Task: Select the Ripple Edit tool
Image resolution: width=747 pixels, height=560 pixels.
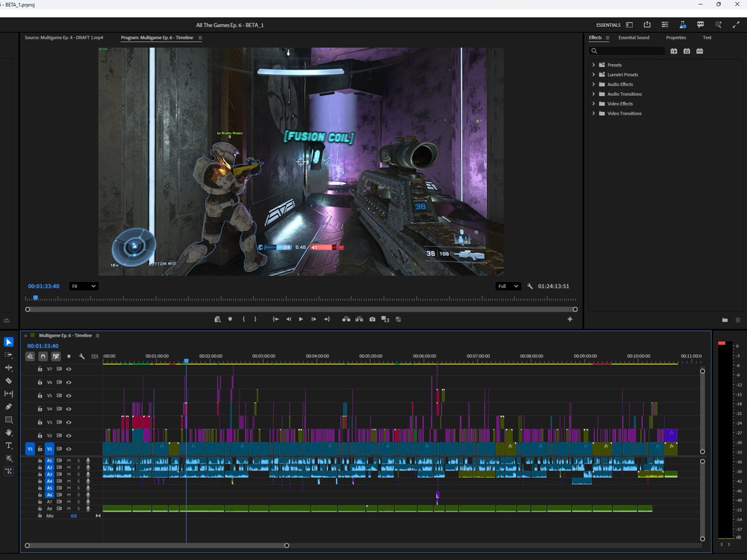Action: 9,368
